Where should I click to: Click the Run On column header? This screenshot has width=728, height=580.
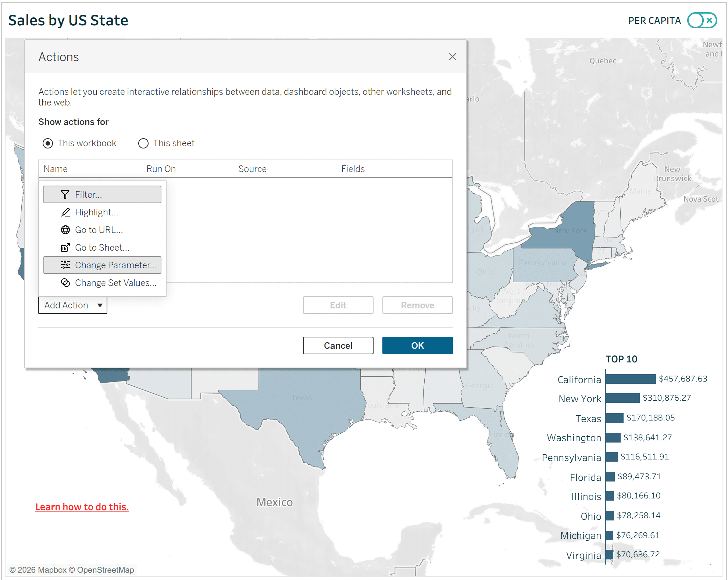pyautogui.click(x=161, y=169)
